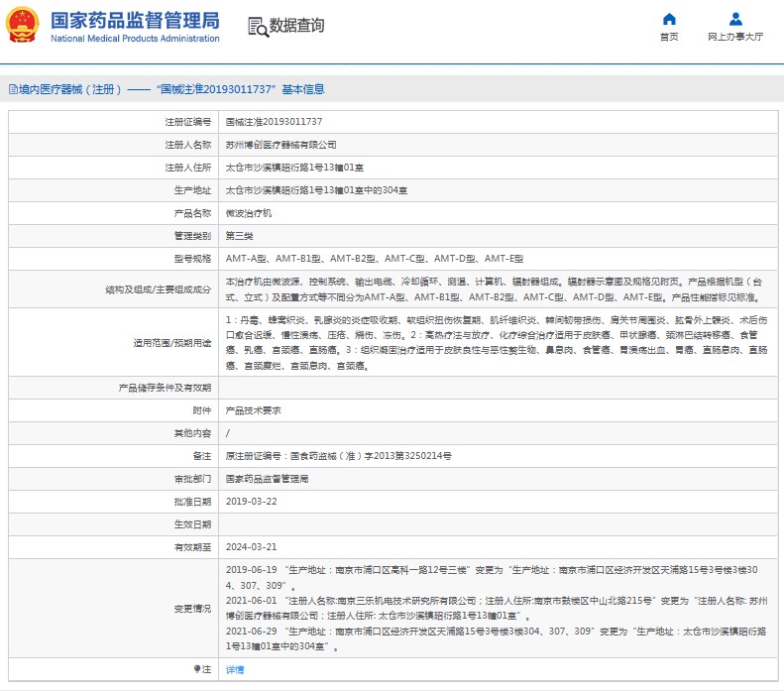Click the 变更情况 row label
The height and width of the screenshot is (691, 784).
coord(192,609)
